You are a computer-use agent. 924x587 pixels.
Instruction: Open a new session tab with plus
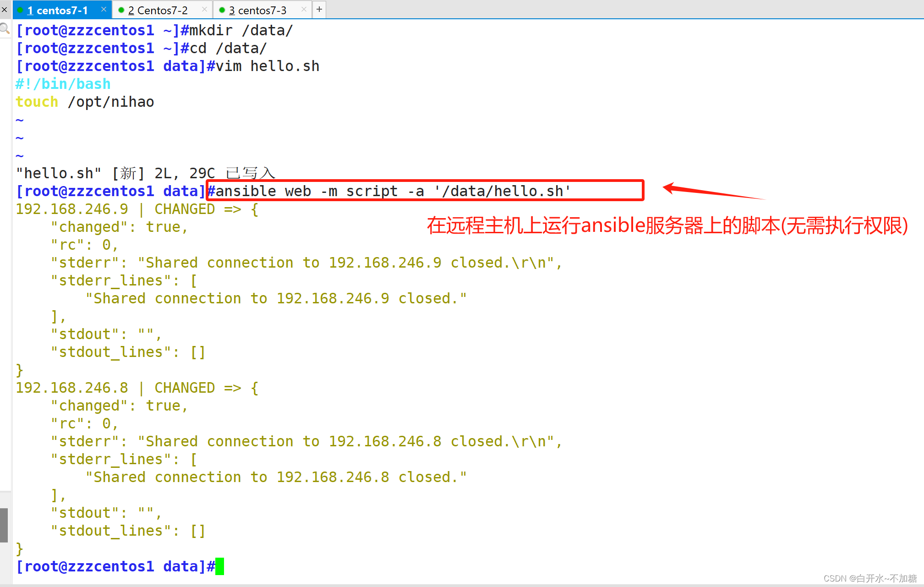(x=319, y=9)
